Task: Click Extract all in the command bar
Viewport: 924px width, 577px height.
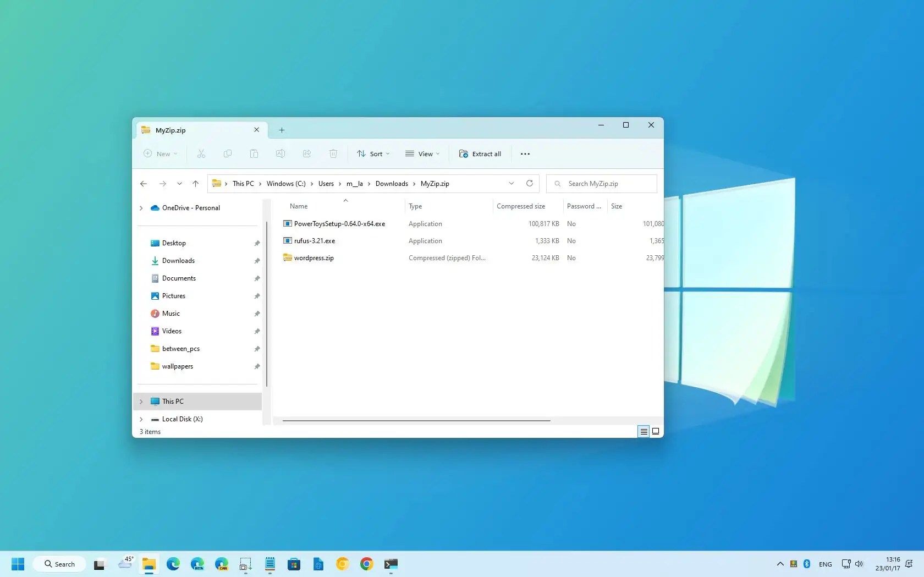Action: [x=480, y=154]
